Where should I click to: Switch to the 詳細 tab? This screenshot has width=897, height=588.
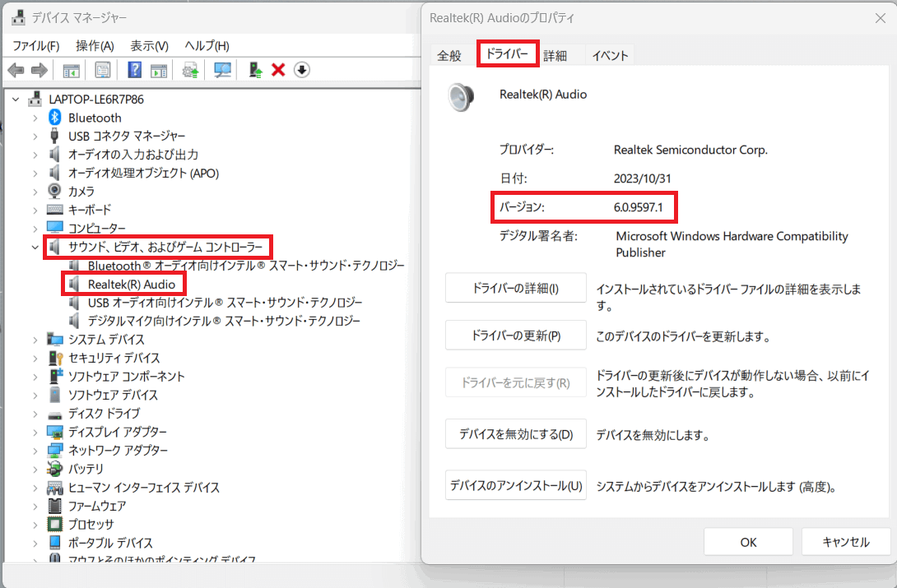pyautogui.click(x=555, y=55)
